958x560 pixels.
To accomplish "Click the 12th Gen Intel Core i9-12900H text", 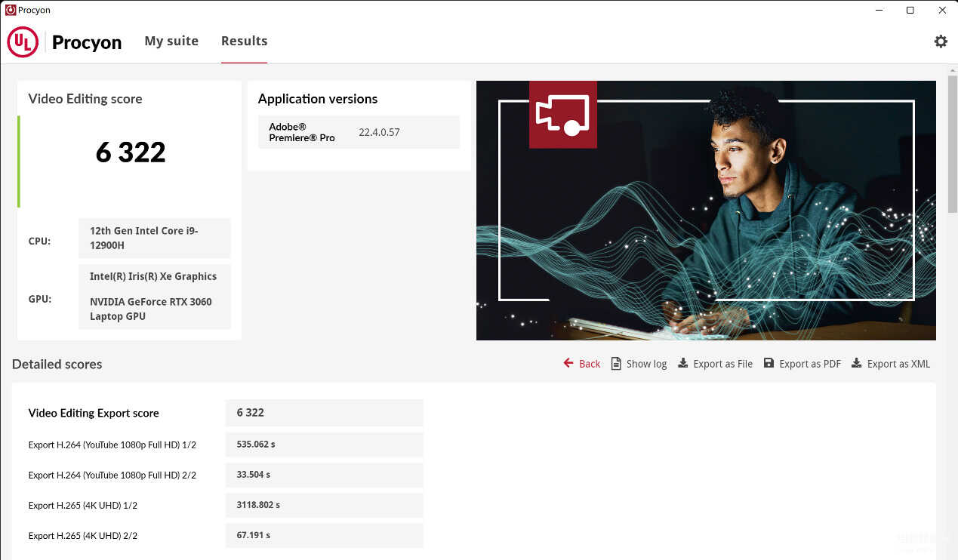I will click(144, 238).
